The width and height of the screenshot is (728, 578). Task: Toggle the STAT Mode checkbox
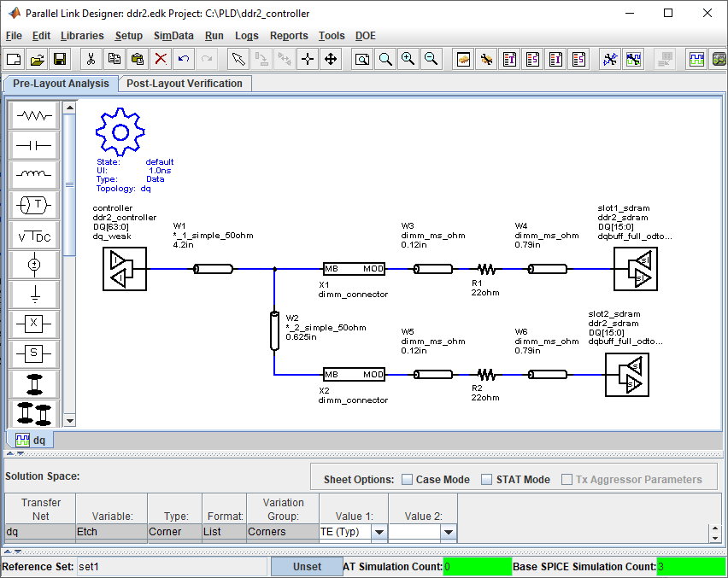click(x=487, y=480)
